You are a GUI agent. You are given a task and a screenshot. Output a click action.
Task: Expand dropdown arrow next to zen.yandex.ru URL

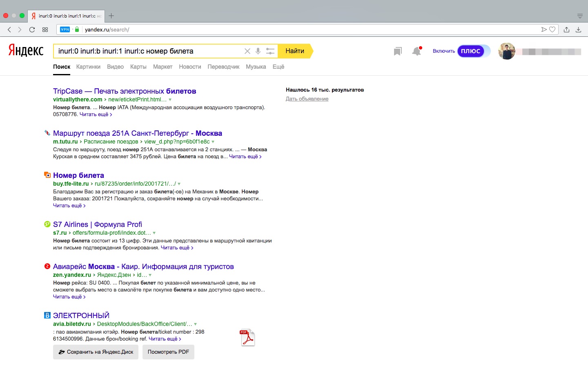tap(150, 275)
